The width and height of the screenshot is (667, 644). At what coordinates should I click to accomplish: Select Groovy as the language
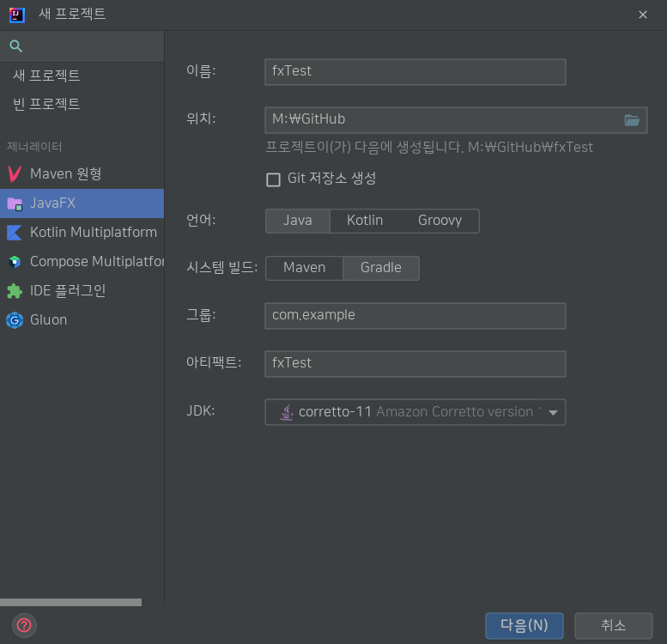point(440,221)
